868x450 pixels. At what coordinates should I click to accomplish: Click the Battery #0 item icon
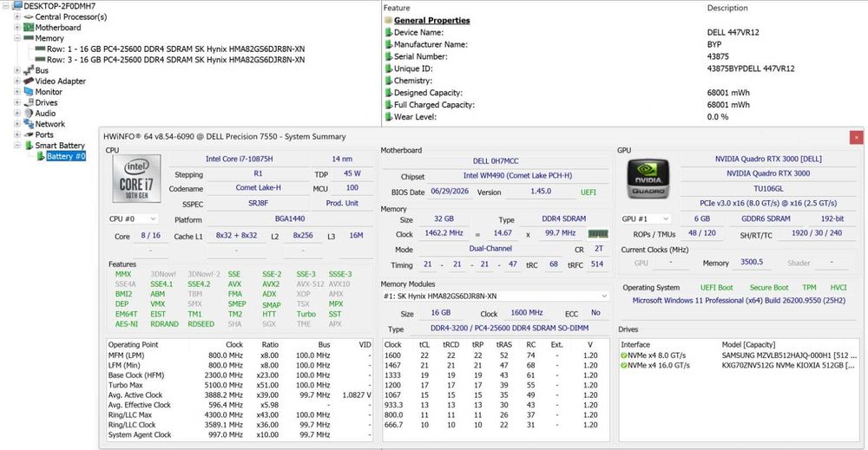click(x=41, y=156)
